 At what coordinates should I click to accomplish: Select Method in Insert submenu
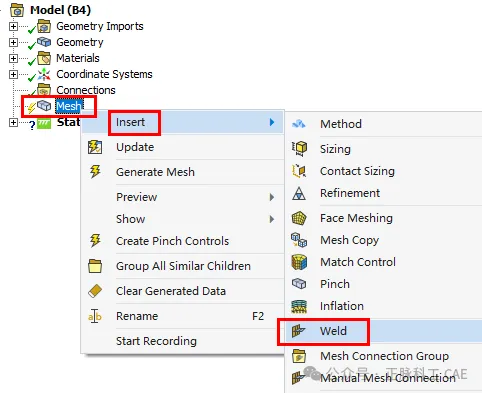[384, 124]
